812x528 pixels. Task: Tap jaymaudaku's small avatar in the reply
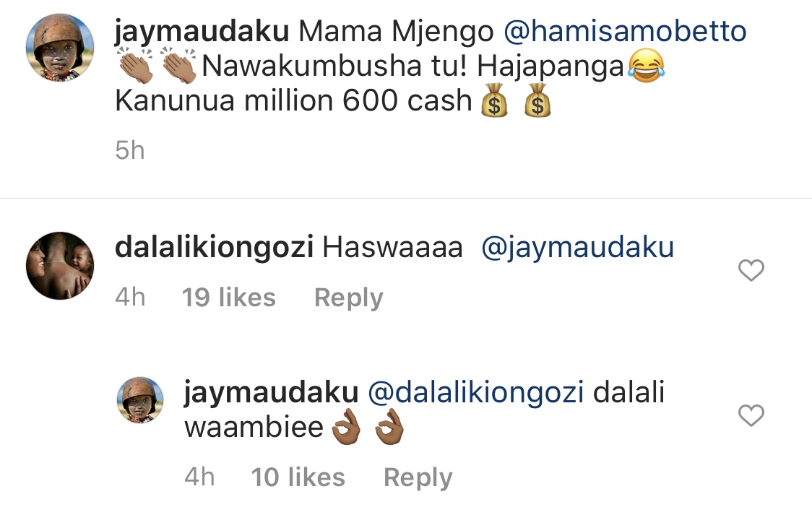(140, 400)
